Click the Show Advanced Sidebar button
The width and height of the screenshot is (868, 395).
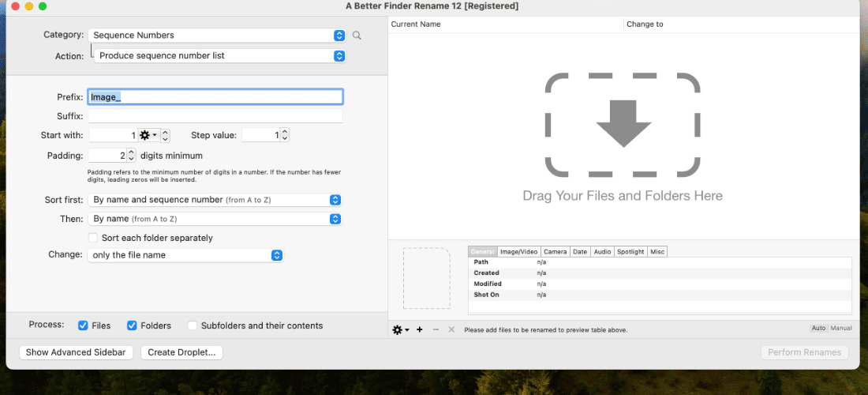[x=76, y=352]
